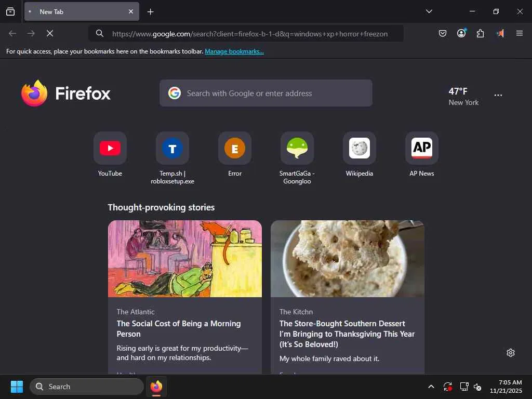This screenshot has height=399, width=532.
Task: Click the Google icon in search box
Action: click(175, 93)
